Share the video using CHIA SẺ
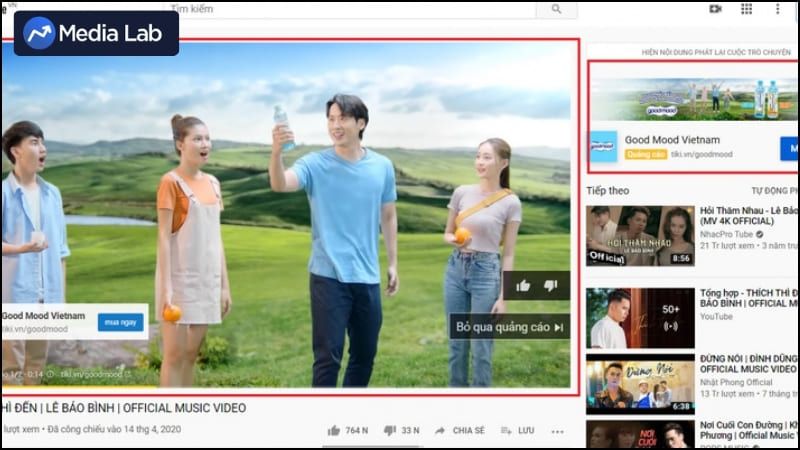Image resolution: width=800 pixels, height=450 pixels. tap(459, 431)
